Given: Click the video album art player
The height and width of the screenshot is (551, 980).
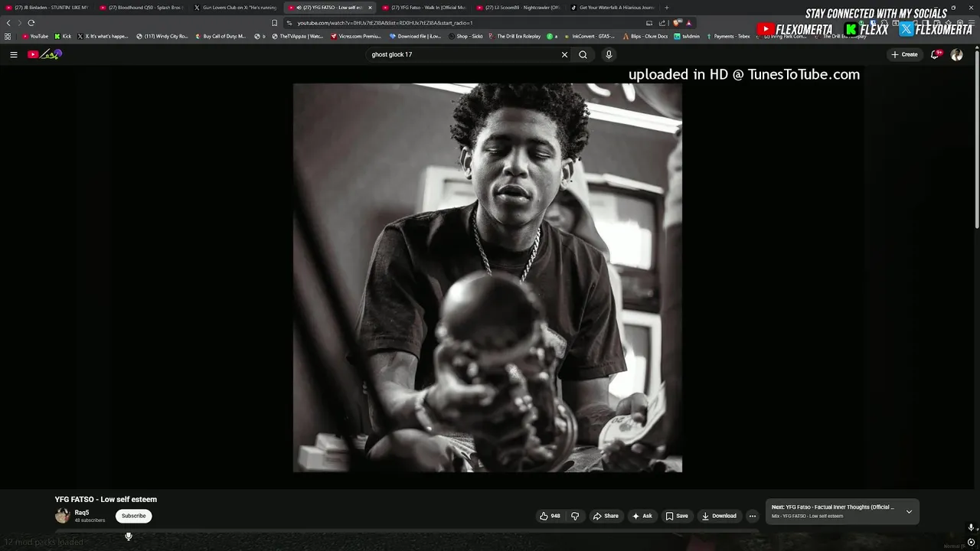Looking at the screenshot, I should click(488, 278).
